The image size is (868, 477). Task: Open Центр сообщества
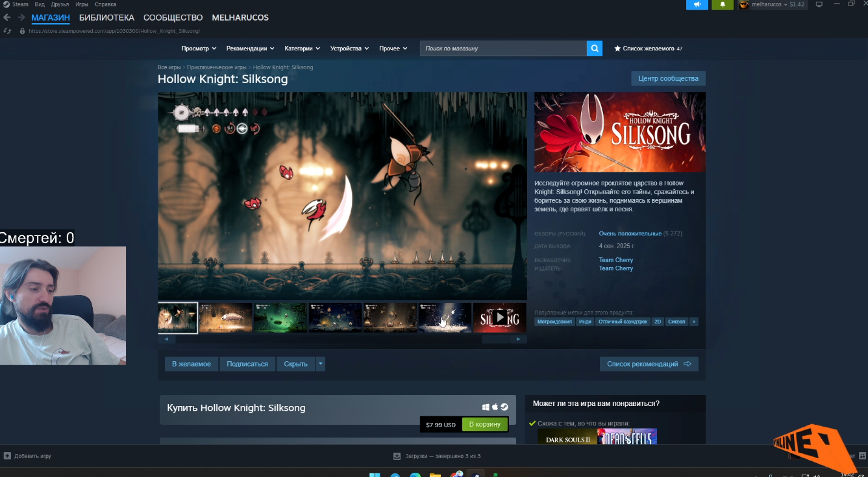[x=668, y=78]
